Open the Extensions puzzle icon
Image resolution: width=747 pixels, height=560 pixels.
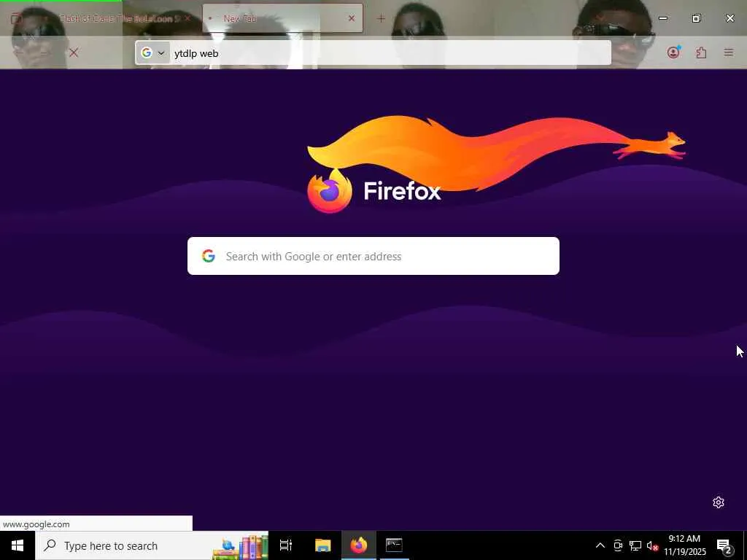[701, 52]
